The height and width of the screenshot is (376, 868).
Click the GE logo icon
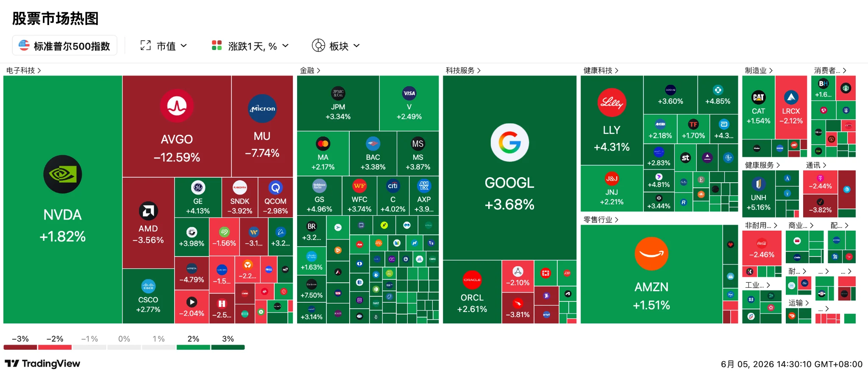(198, 187)
